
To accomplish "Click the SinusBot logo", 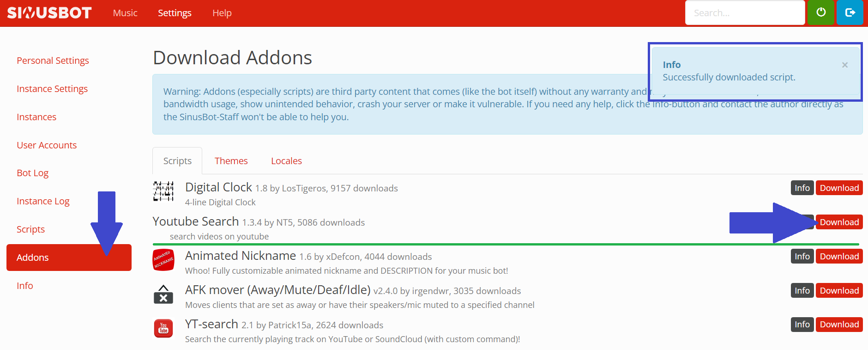I will coord(48,12).
